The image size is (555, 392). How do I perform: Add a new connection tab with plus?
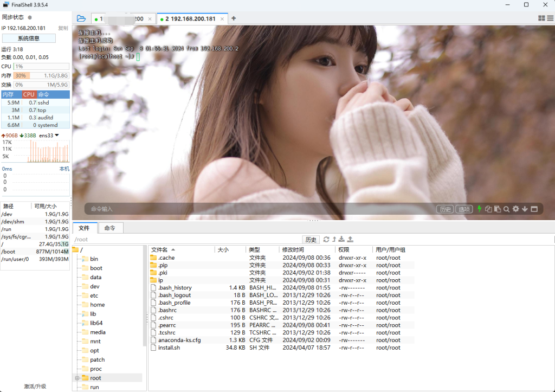(x=234, y=18)
